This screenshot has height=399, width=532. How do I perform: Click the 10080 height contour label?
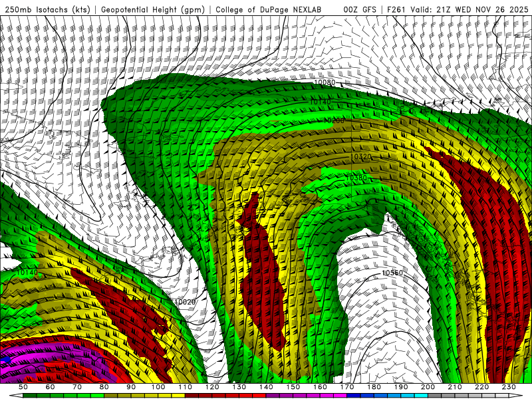(325, 82)
